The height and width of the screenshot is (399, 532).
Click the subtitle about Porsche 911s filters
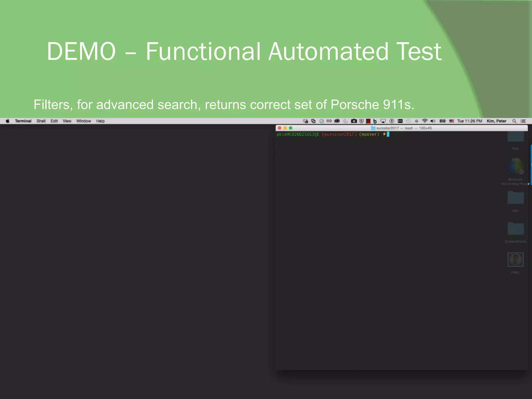click(224, 105)
